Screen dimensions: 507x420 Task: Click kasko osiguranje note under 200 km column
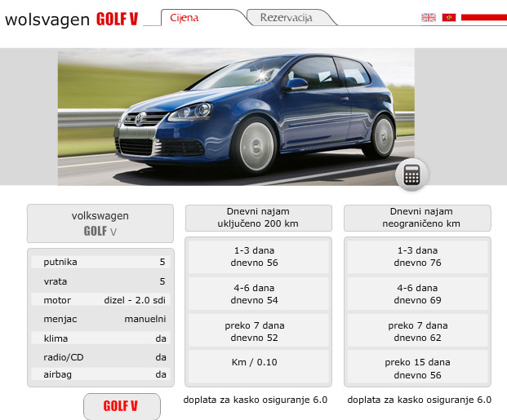pos(256,400)
